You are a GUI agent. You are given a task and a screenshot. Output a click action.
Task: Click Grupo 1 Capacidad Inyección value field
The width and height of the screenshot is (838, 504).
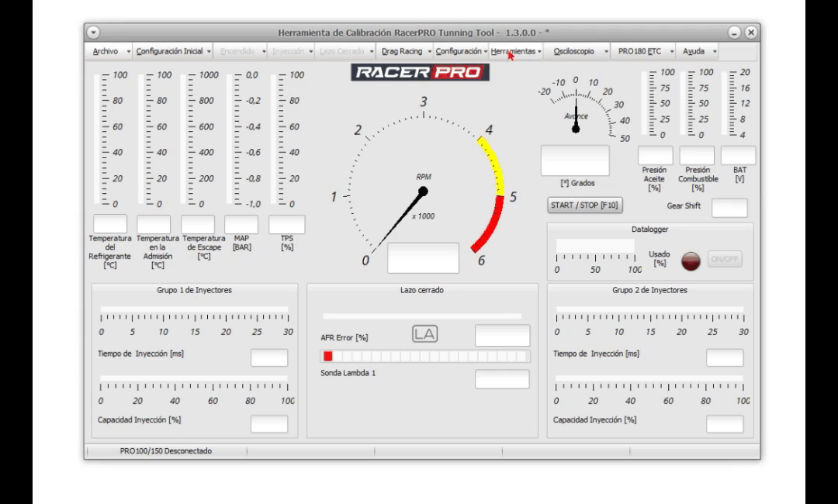(269, 424)
